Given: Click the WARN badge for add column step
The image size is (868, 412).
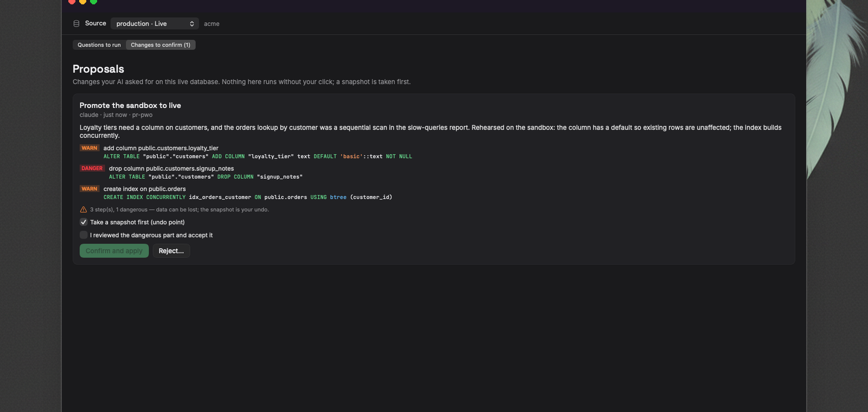Looking at the screenshot, I should [90, 148].
